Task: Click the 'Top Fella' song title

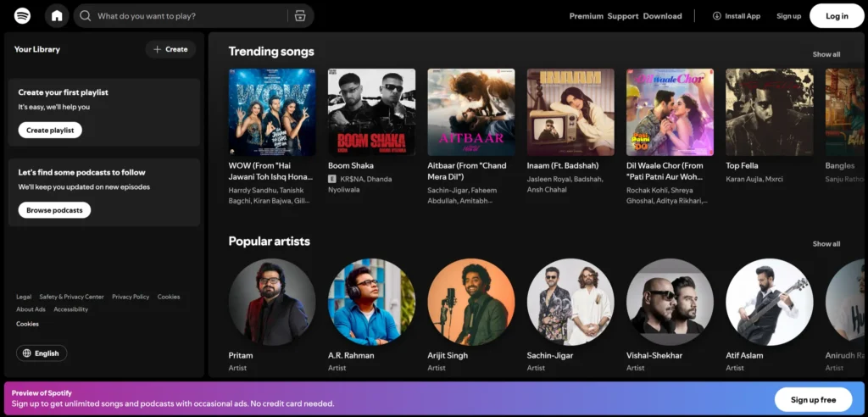Action: [x=743, y=165]
